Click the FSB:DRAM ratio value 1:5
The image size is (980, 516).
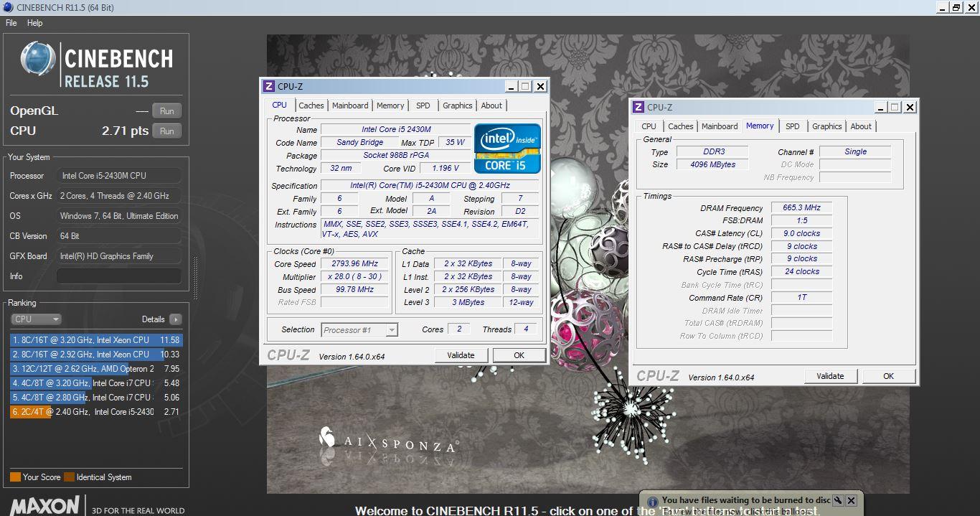pyautogui.click(x=801, y=221)
